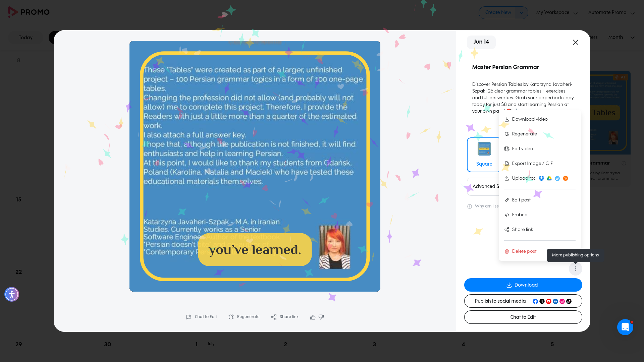Click calendar day 29
644x362 pixels.
click(x=19, y=344)
